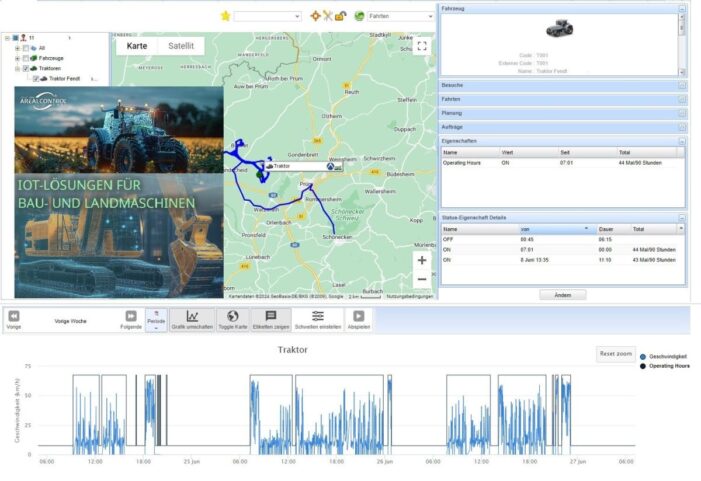The image size is (701, 481).
Task: Click the map zoom in plus button
Action: coord(422,260)
